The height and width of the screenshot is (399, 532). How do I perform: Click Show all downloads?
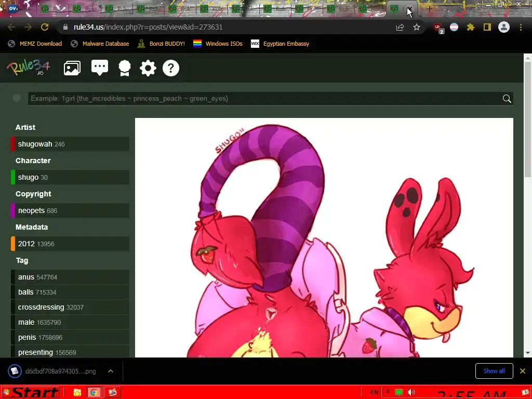click(x=494, y=371)
